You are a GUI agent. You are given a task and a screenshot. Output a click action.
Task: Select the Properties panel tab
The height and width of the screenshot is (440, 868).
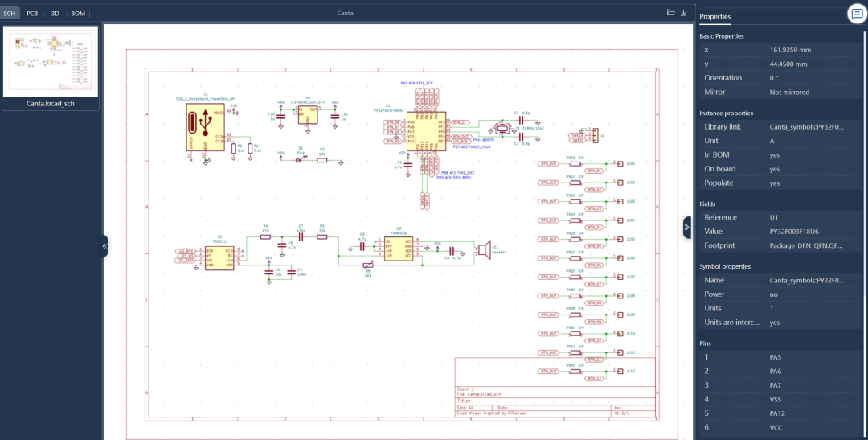click(x=714, y=17)
